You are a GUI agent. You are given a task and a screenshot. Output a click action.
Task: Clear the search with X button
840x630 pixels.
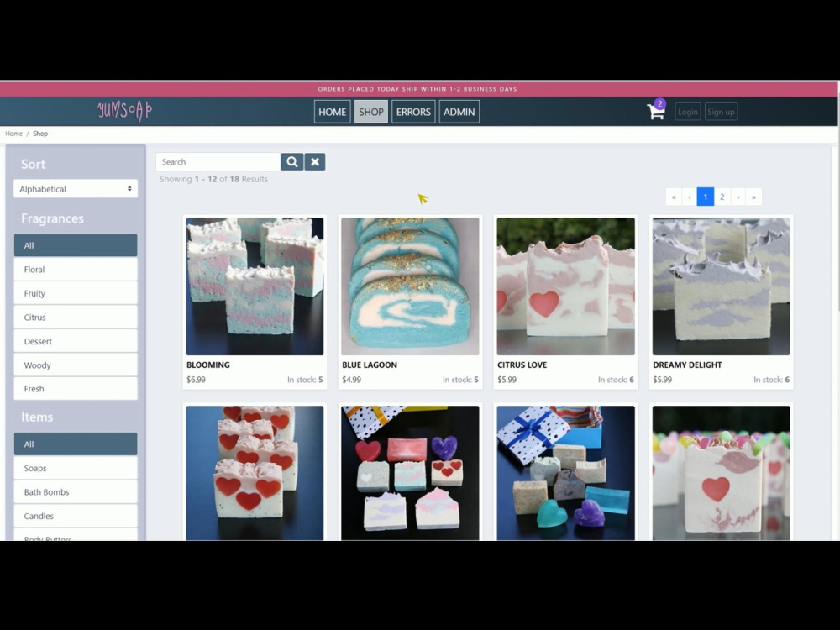pos(315,162)
